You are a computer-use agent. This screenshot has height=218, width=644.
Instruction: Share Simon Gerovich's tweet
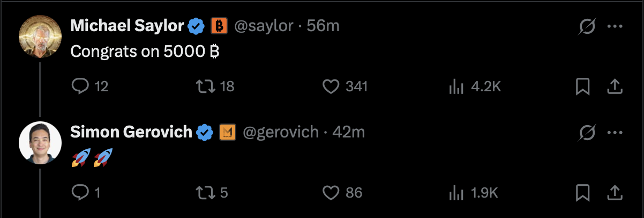coord(615,192)
